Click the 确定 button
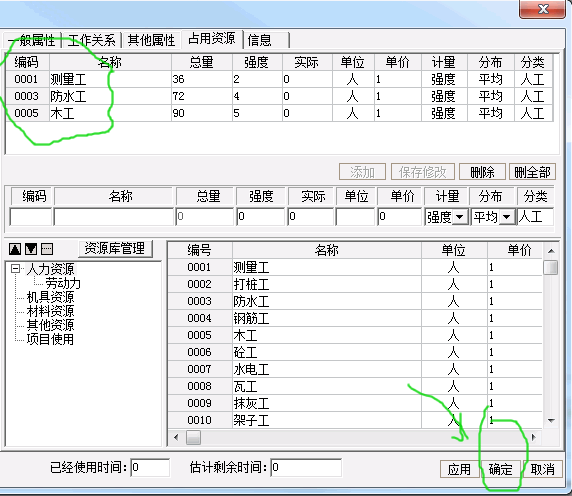 click(500, 469)
